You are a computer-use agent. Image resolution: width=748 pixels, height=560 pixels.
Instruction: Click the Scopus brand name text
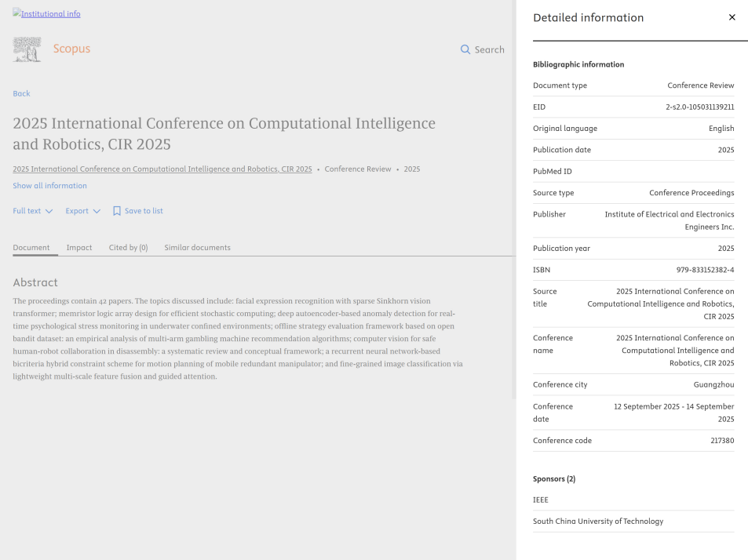71,49
